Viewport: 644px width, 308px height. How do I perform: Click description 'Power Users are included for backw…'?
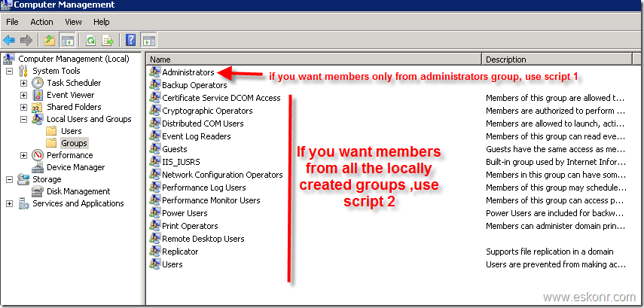coord(555,213)
